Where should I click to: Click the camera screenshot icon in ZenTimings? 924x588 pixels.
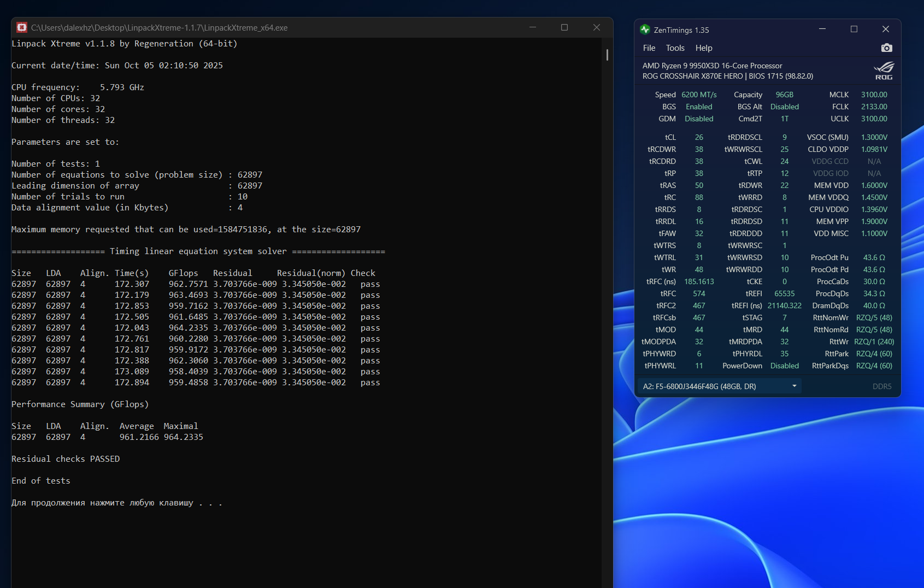pyautogui.click(x=886, y=48)
